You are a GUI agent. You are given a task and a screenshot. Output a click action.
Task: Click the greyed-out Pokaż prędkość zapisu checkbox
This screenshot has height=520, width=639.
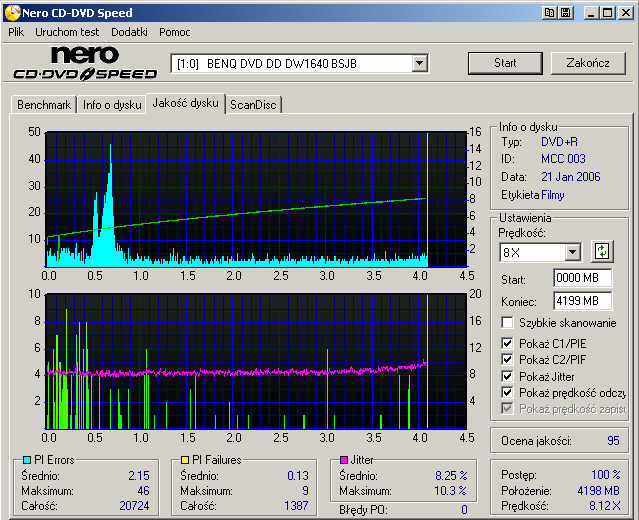pyautogui.click(x=507, y=408)
